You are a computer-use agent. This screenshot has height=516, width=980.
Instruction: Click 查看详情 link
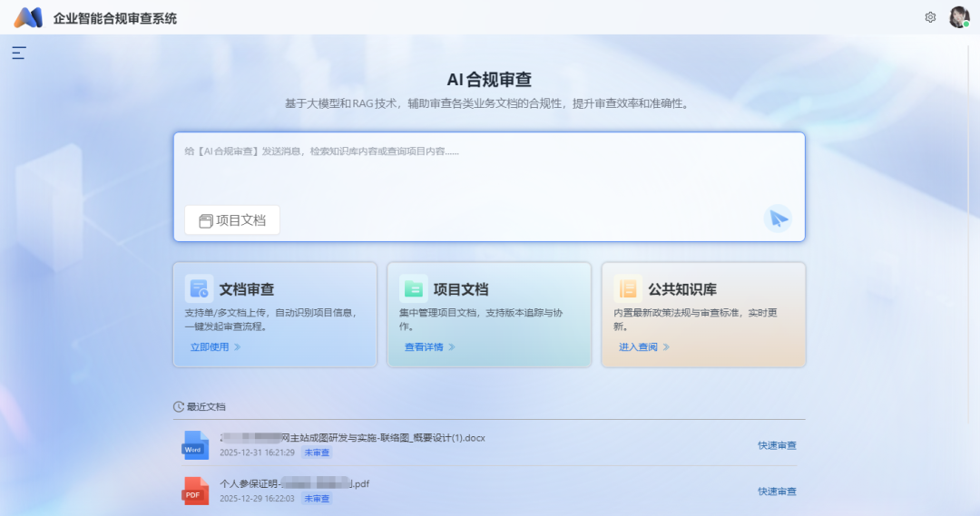424,346
